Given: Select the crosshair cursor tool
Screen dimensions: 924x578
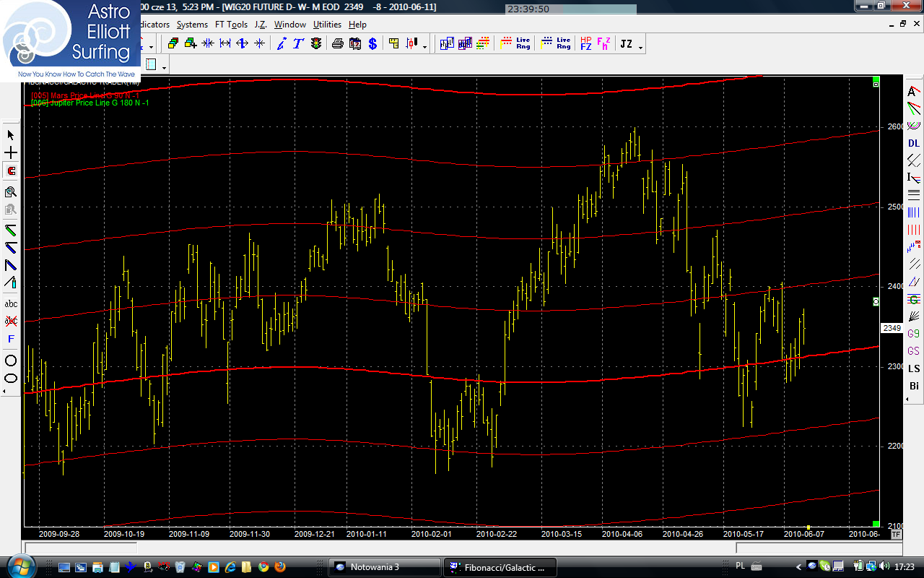Looking at the screenshot, I should pos(11,153).
